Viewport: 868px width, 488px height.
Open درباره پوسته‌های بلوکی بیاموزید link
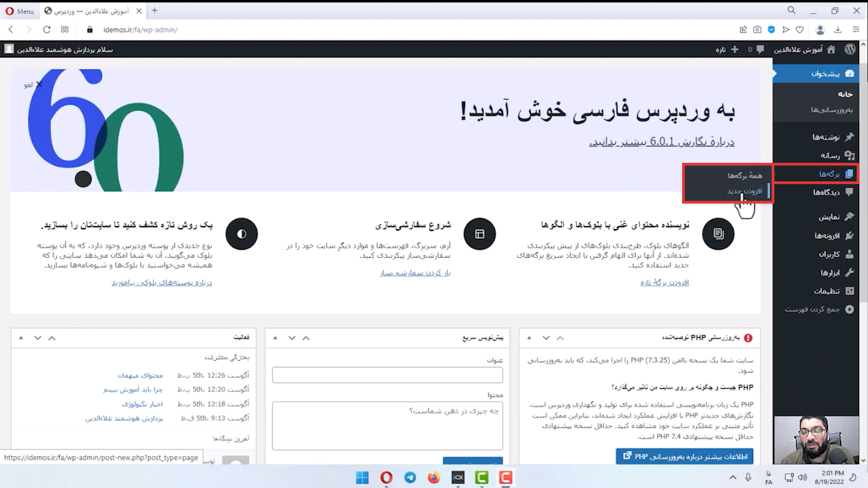pos(162,283)
